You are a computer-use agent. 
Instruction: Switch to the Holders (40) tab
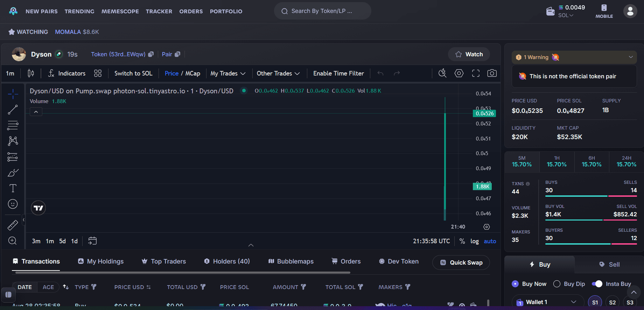(227, 261)
